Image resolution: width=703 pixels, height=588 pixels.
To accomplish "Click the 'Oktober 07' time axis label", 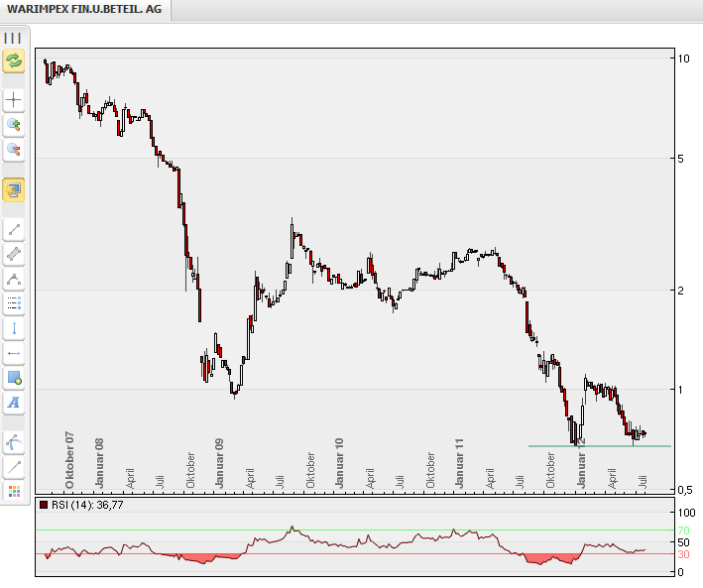I will (x=69, y=461).
